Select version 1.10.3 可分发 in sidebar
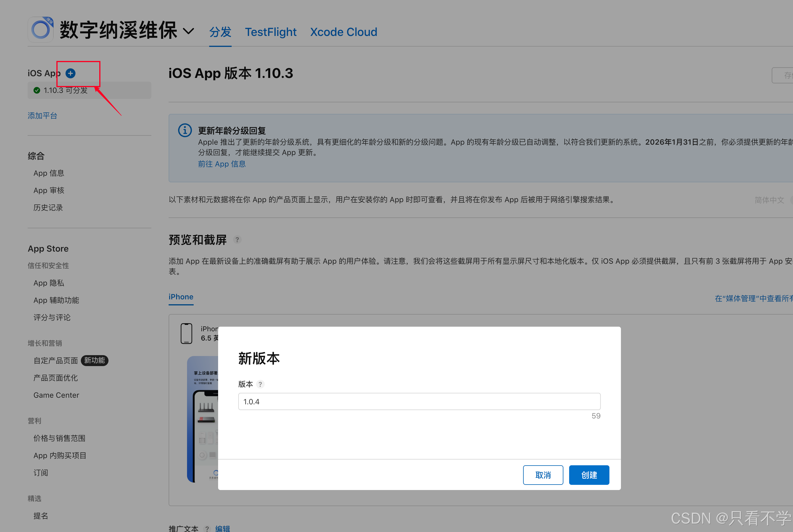Screen dimensions: 793x532 click(x=89, y=90)
